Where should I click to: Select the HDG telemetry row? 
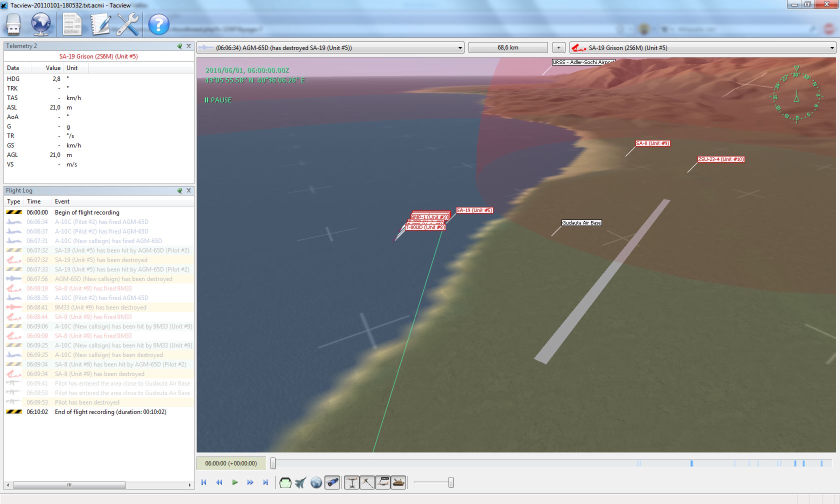pos(99,79)
